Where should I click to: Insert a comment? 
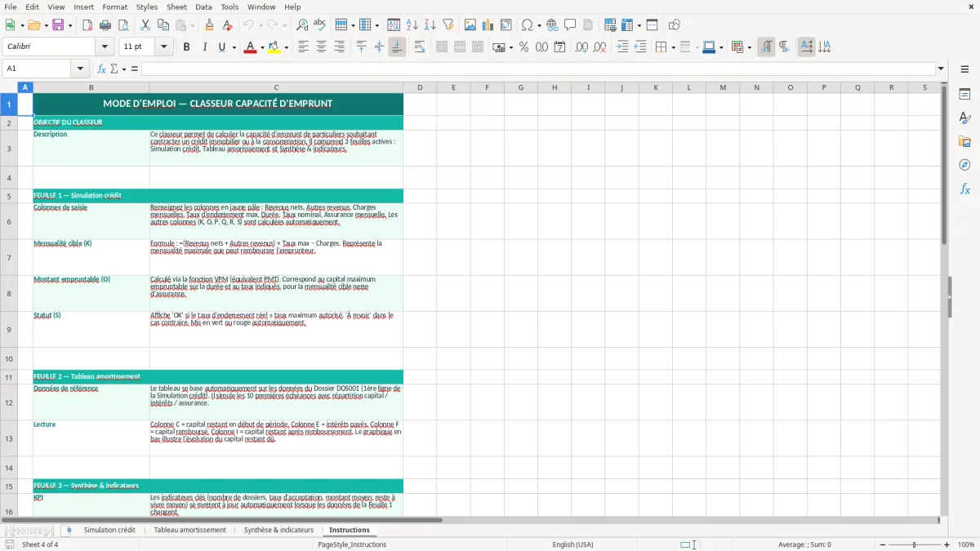570,25
